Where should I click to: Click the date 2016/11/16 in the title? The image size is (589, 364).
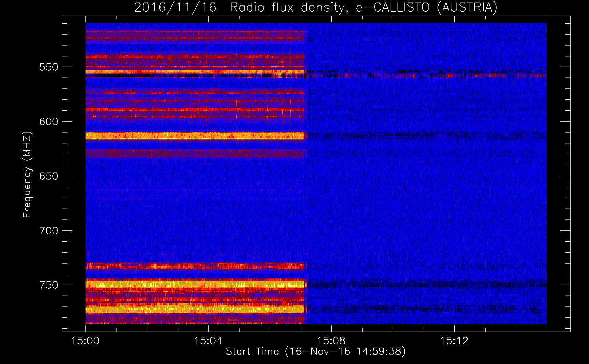pos(175,8)
